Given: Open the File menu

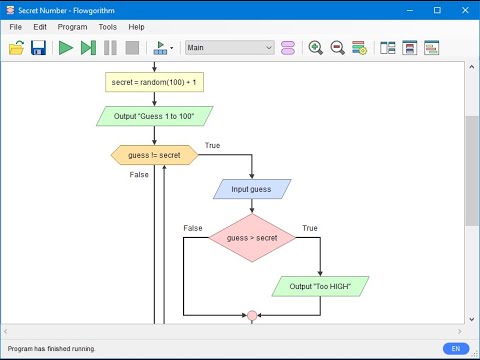Looking at the screenshot, I should coord(16,27).
